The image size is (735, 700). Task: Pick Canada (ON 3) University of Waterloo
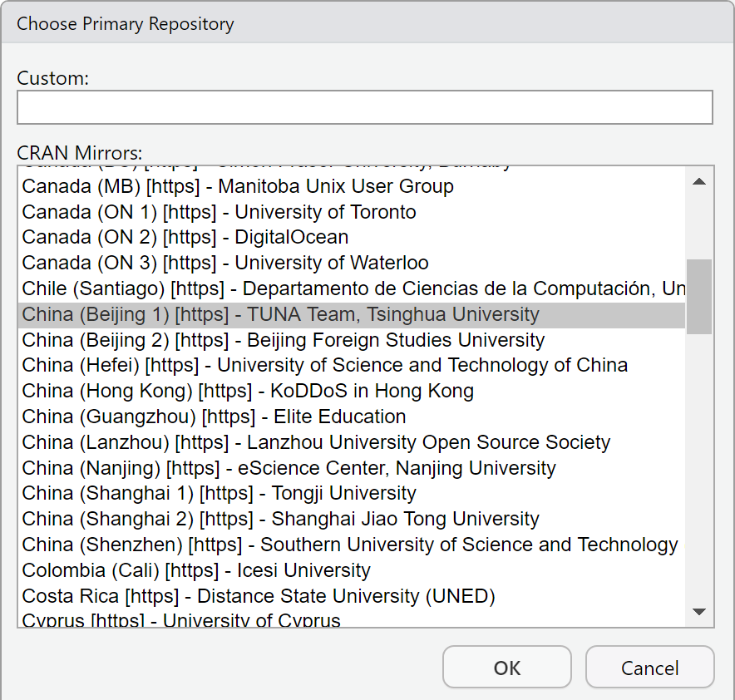click(x=225, y=264)
